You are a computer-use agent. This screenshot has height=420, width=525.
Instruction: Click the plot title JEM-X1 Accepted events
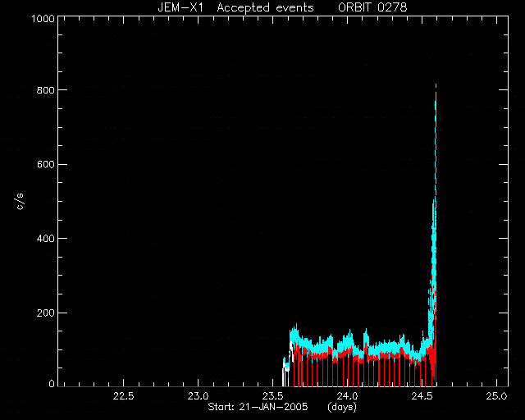(x=235, y=7)
